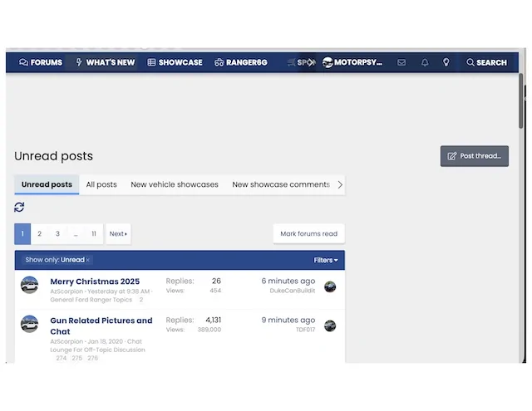Click the RANGER6G truck icon

219,62
